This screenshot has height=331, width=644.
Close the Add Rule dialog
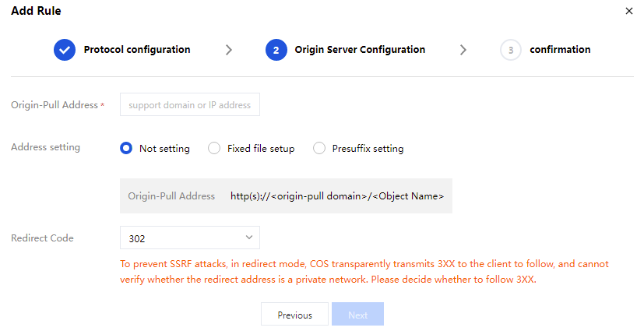[x=629, y=11]
